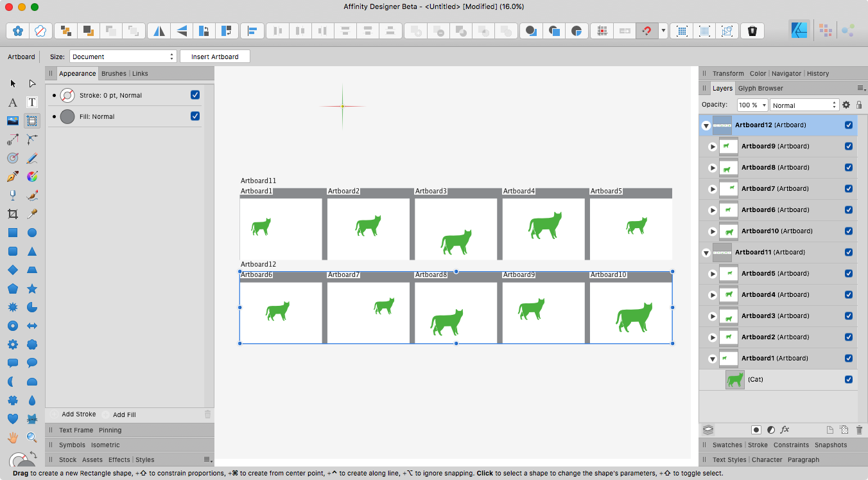Image resolution: width=868 pixels, height=480 pixels.
Task: Expand the Artboard9 layer
Action: point(712,146)
